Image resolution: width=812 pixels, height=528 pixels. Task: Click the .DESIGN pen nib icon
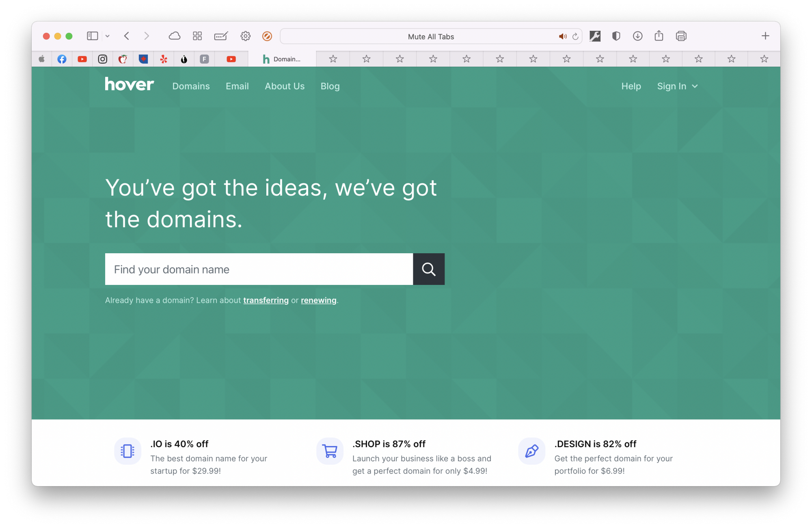pyautogui.click(x=531, y=451)
